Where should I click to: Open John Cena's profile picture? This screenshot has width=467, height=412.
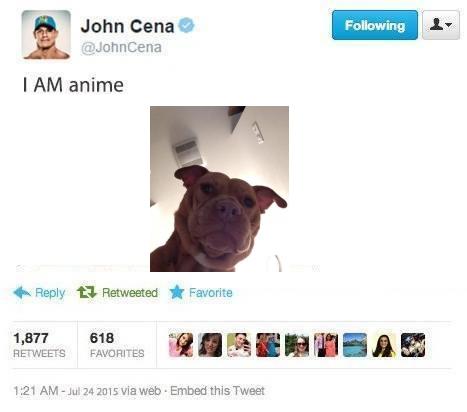click(x=46, y=35)
